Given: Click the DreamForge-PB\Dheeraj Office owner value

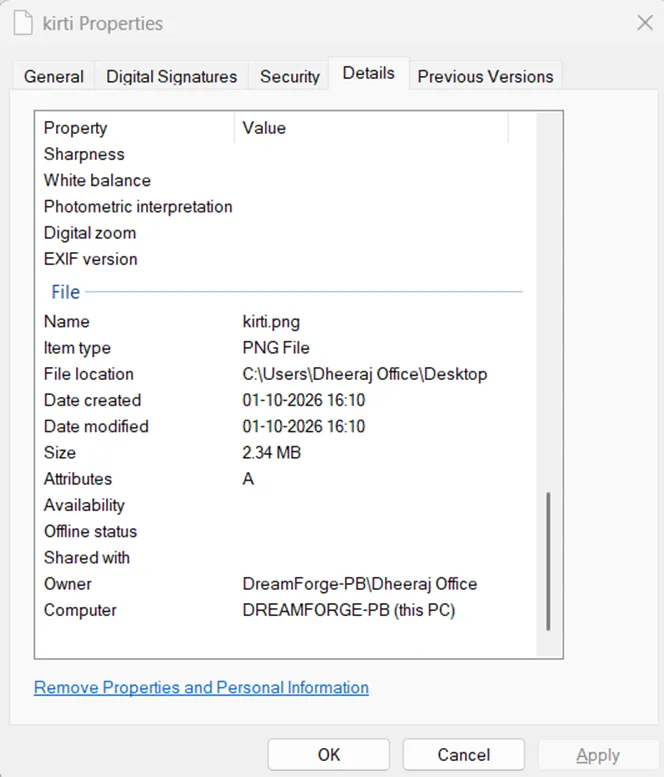Looking at the screenshot, I should (360, 584).
